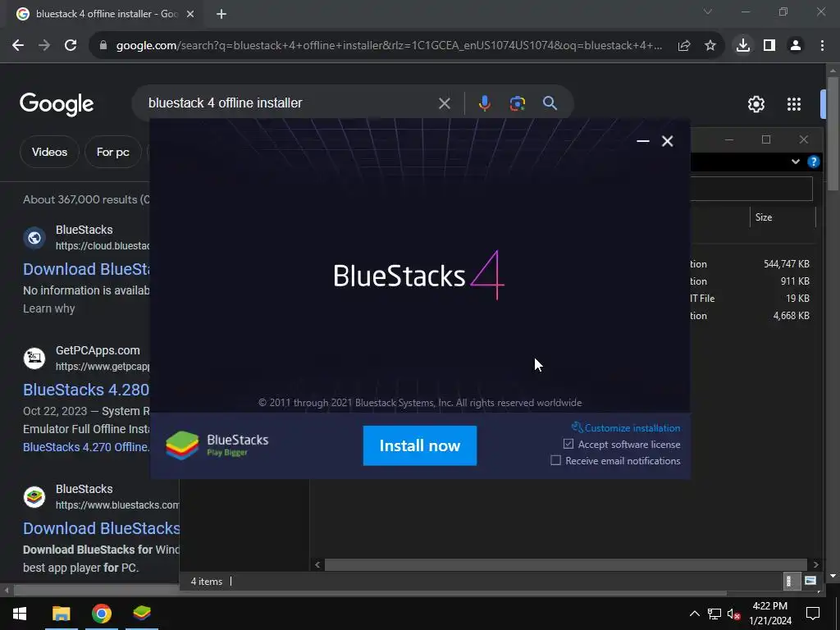Close the BlueStacks installer window
Viewport: 840px width, 630px height.
(x=667, y=141)
